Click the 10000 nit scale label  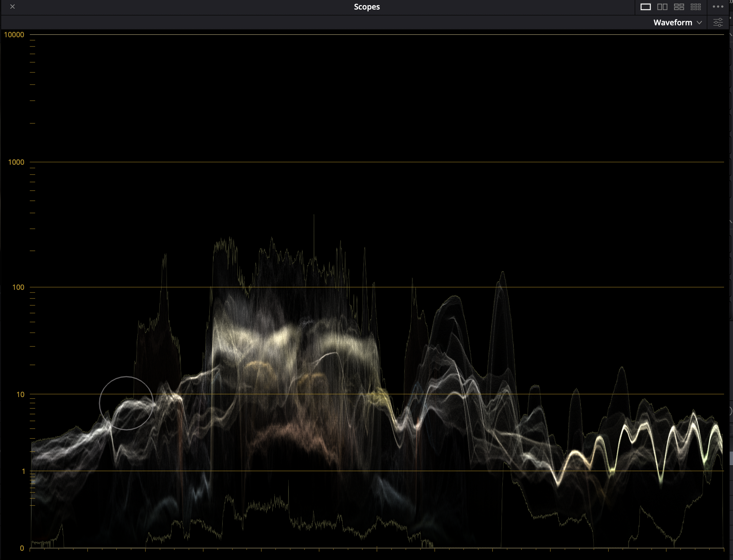(x=14, y=35)
